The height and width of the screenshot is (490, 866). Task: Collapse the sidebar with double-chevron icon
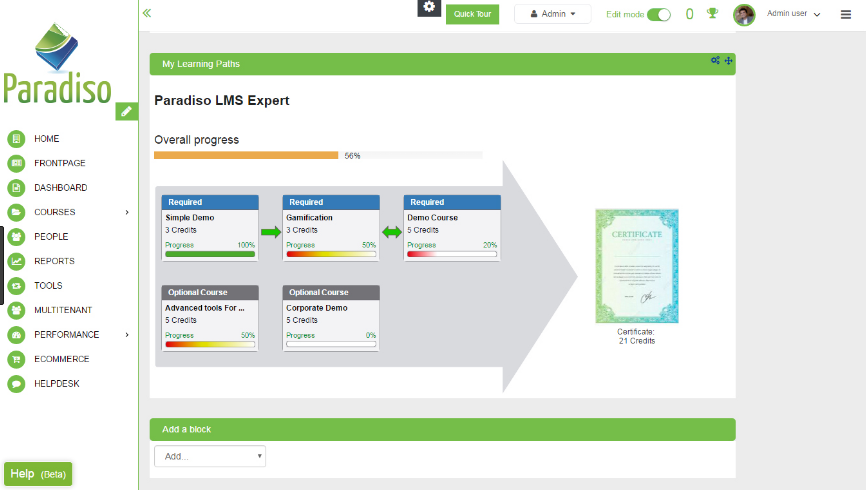tap(147, 13)
